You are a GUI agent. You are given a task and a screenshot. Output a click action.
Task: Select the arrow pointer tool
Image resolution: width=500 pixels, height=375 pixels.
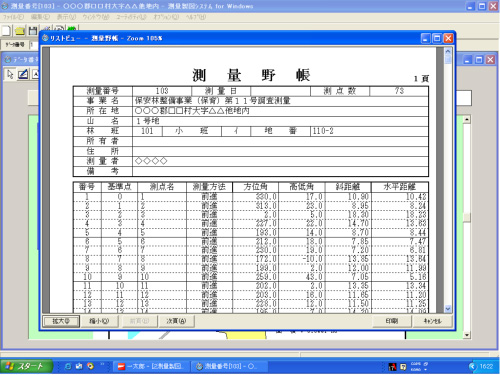pyautogui.click(x=10, y=74)
